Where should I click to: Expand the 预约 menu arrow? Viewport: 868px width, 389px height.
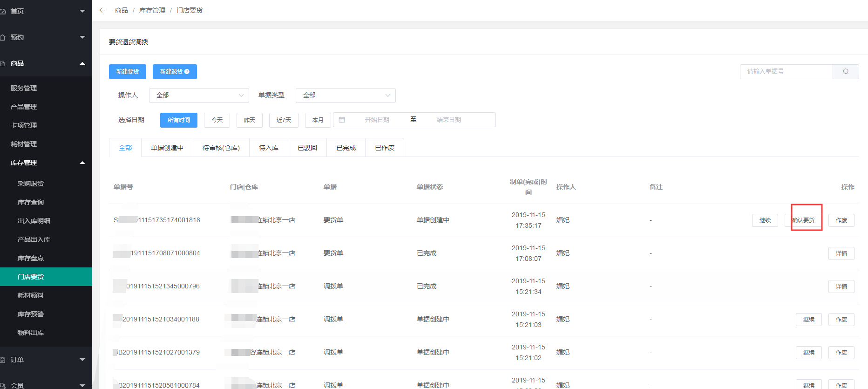click(x=82, y=37)
